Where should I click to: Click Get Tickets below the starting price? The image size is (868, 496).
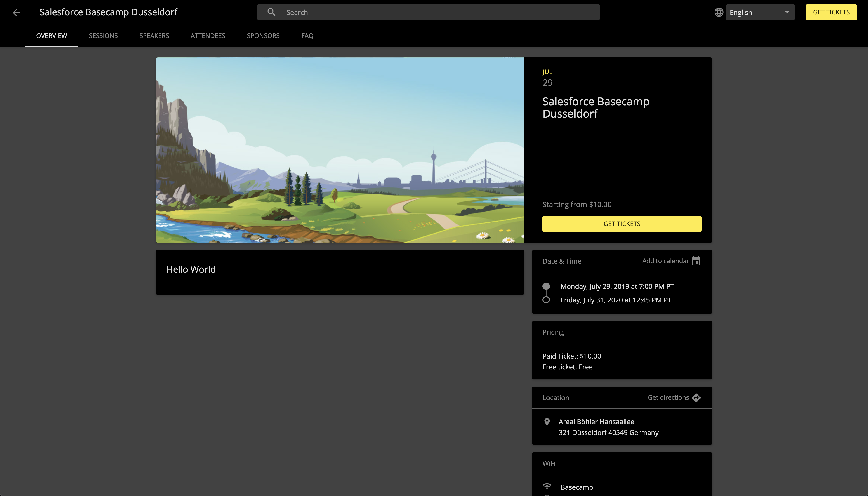(621, 224)
